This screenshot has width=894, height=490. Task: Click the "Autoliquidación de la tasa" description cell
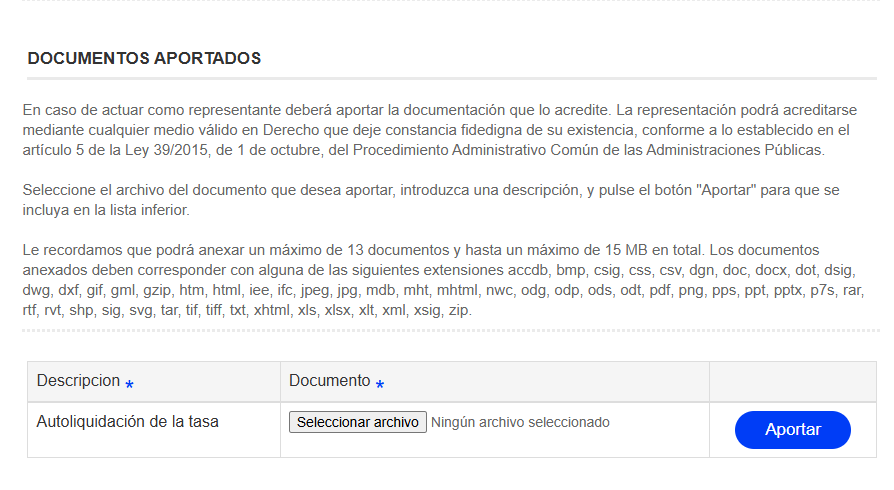[x=127, y=422]
